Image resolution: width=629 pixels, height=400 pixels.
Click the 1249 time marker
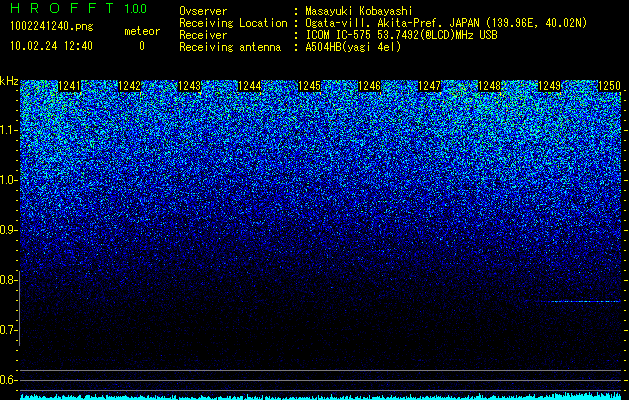coord(550,86)
